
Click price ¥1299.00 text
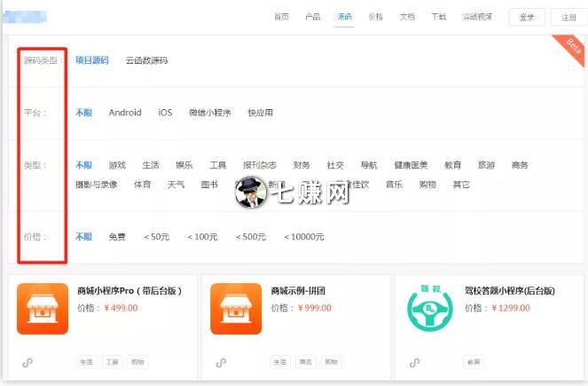click(511, 308)
